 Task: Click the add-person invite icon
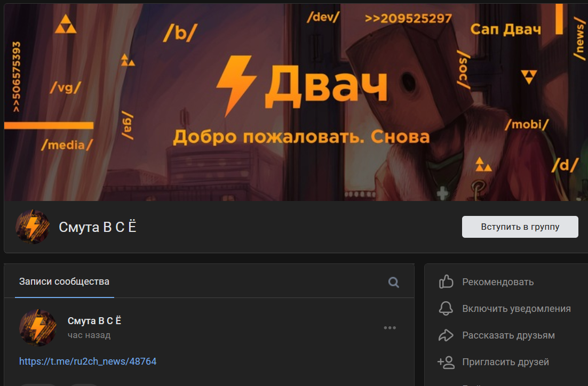click(446, 362)
